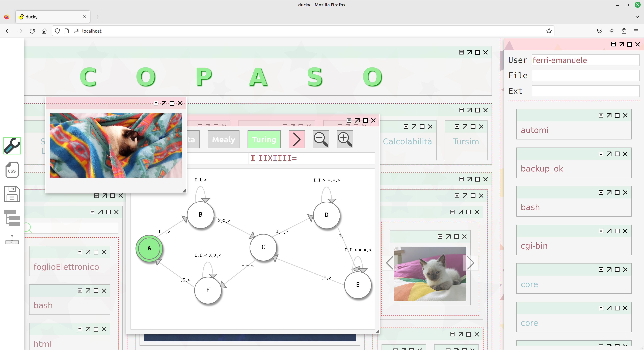Show previous kitten photo in the slideshow
The width and height of the screenshot is (644, 350).
(389, 262)
